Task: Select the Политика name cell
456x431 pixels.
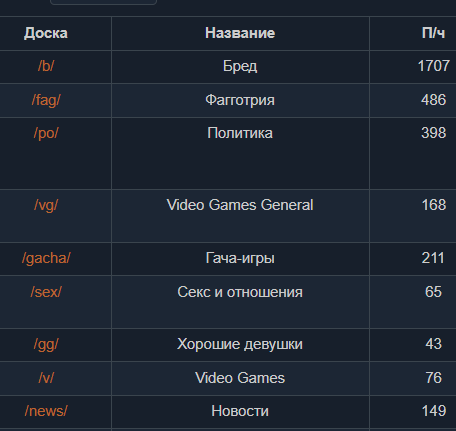Action: click(x=240, y=133)
